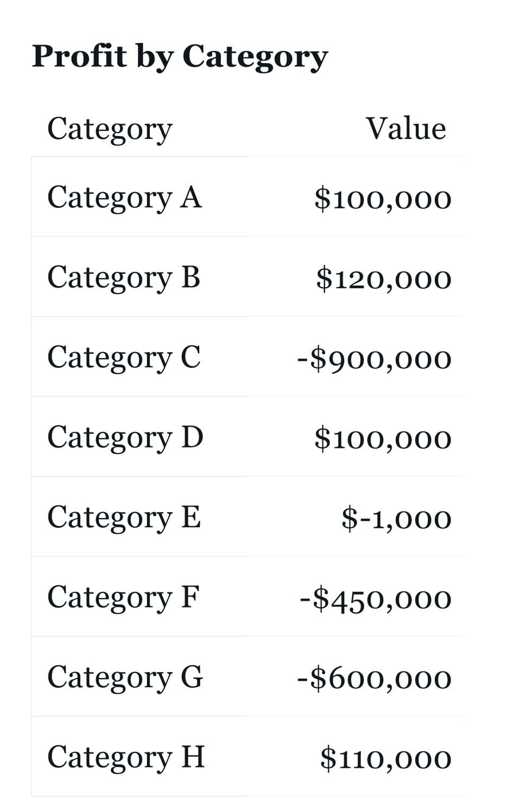Select the Category column header
The width and height of the screenshot is (521, 812).
click(110, 129)
